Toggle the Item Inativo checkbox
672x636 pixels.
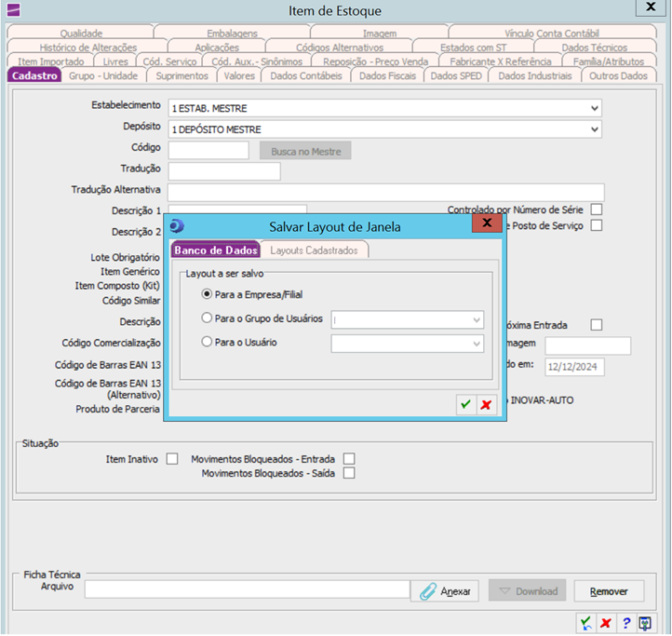pos(172,459)
